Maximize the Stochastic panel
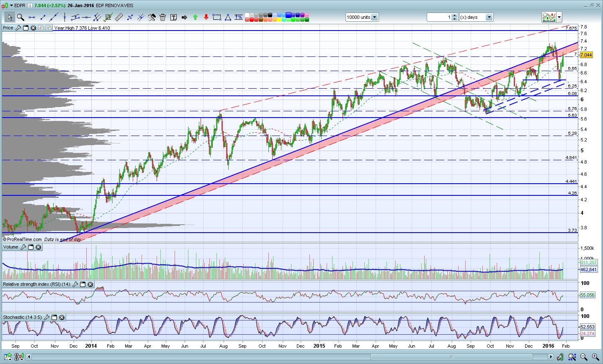This screenshot has width=603, height=364. pyautogui.click(x=54, y=317)
